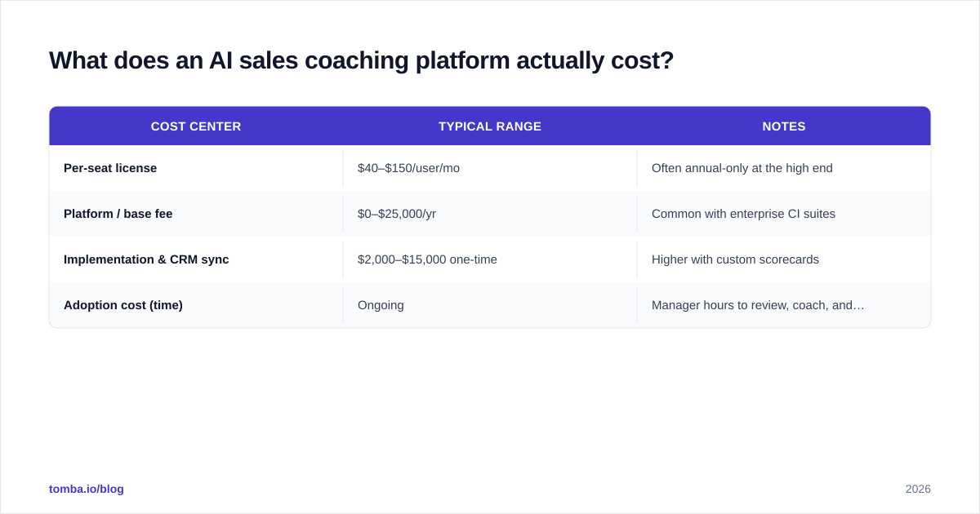This screenshot has width=980, height=514.
Task: Select the $40–$150/user/mo cell
Action: click(x=490, y=168)
